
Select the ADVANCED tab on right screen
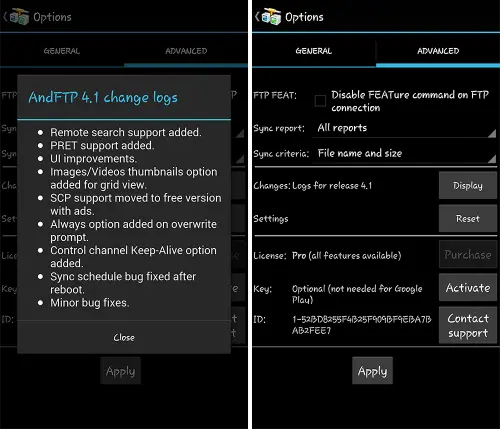[x=438, y=51]
